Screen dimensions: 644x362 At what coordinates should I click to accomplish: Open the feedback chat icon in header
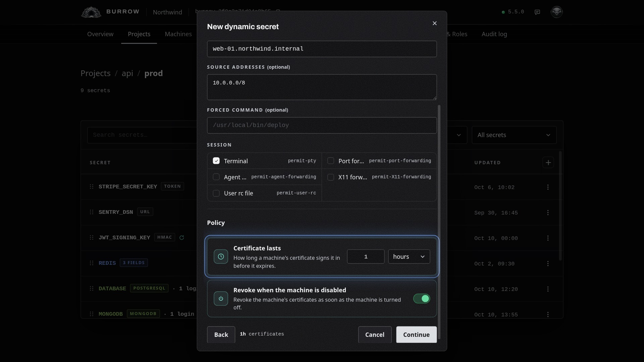537,12
